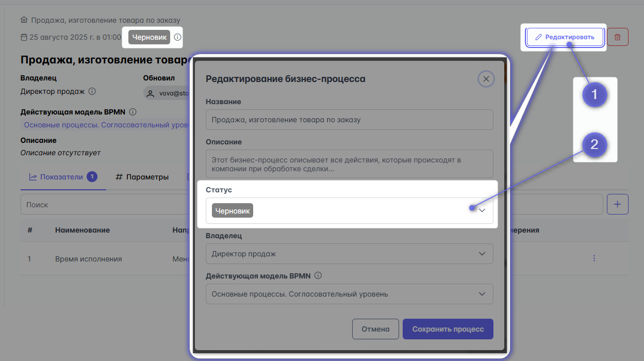The height and width of the screenshot is (361, 644).
Task: Click info icon next to page's Действующая модель BPMN
Action: [133, 112]
